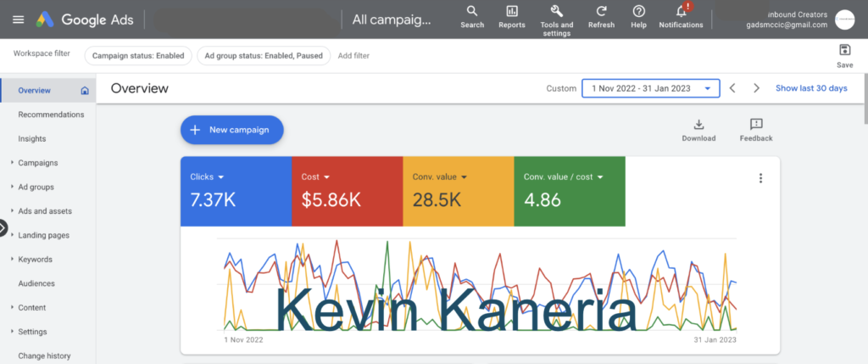868x364 pixels.
Task: Click the Workspace filter label
Action: pos(42,53)
